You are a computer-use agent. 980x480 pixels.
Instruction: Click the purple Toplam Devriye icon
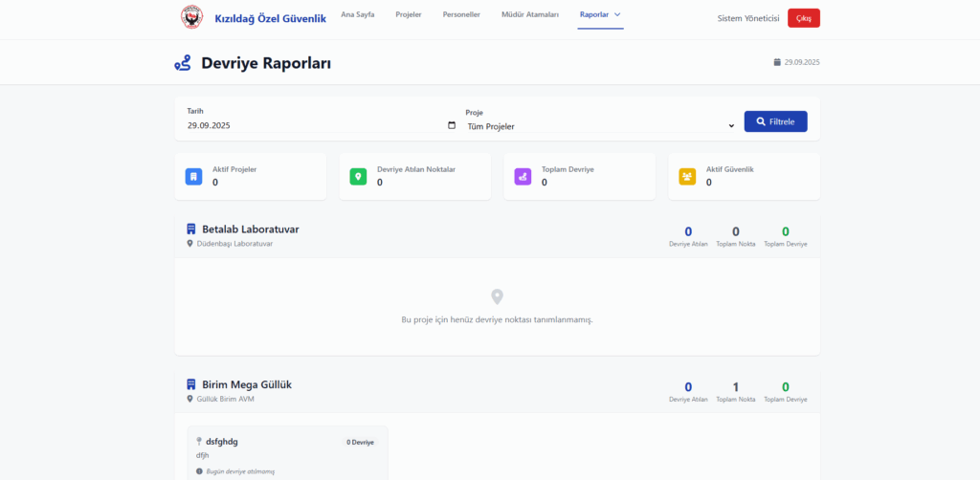(523, 177)
